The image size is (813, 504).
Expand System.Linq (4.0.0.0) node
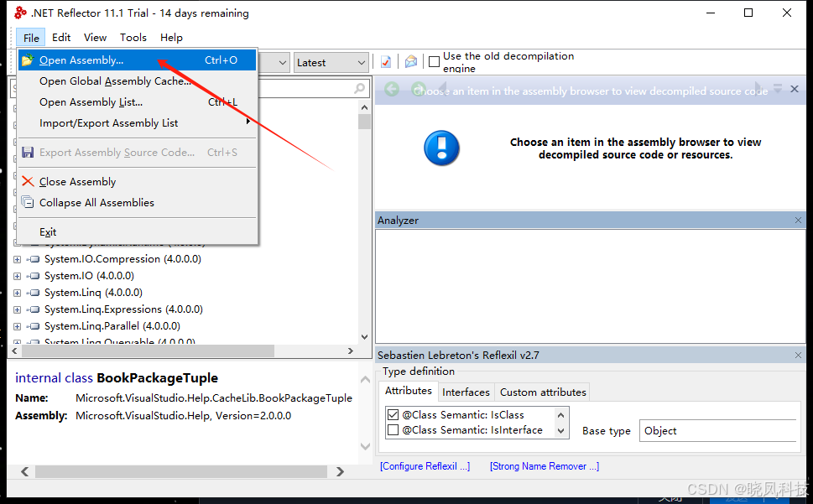(x=17, y=294)
